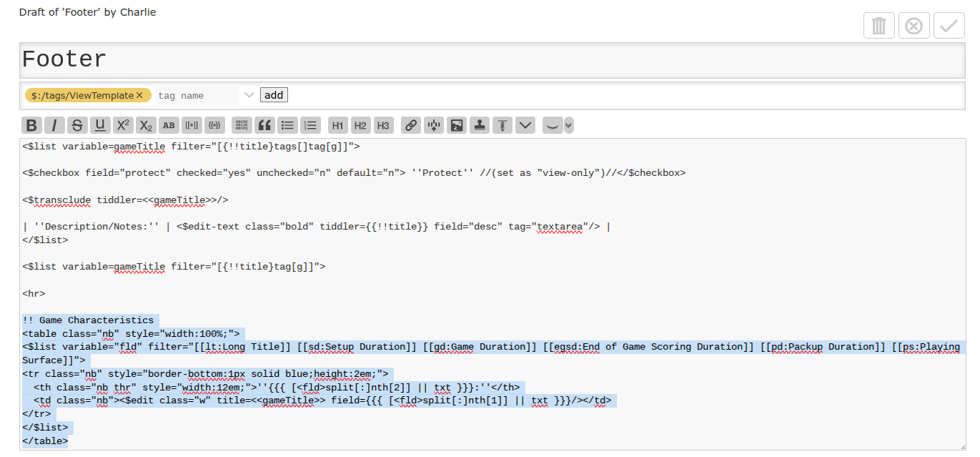Apply bold formatting to the selection
The height and width of the screenshot is (457, 980).
click(31, 125)
